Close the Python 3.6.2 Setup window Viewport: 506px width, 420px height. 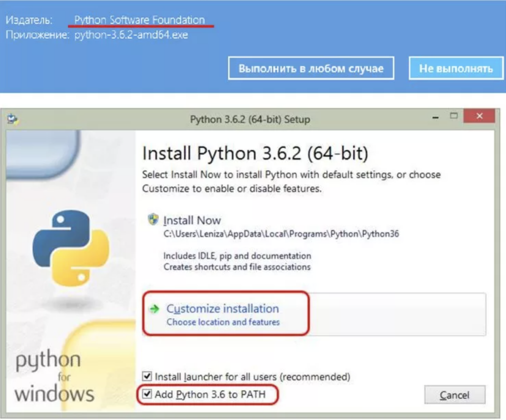pyautogui.click(x=479, y=116)
